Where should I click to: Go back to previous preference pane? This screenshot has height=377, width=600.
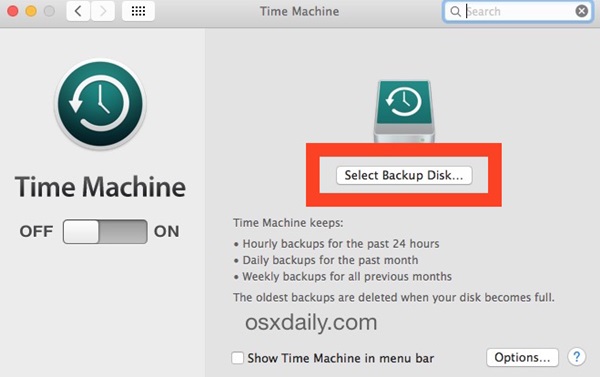tap(78, 11)
